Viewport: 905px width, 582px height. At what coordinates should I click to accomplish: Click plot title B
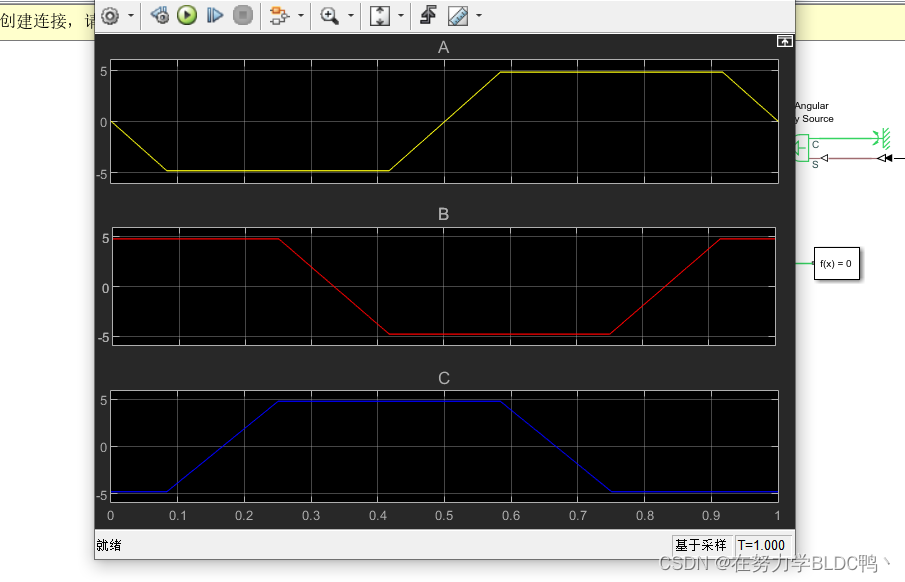[x=443, y=214]
